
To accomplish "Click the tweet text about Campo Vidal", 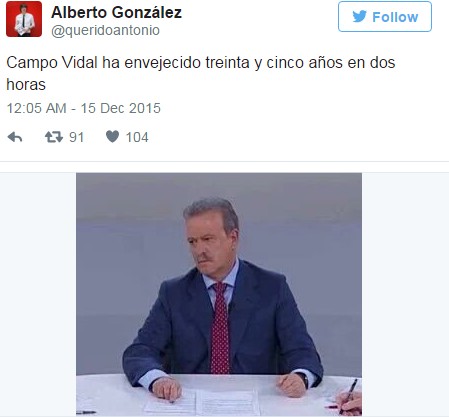I will click(201, 73).
